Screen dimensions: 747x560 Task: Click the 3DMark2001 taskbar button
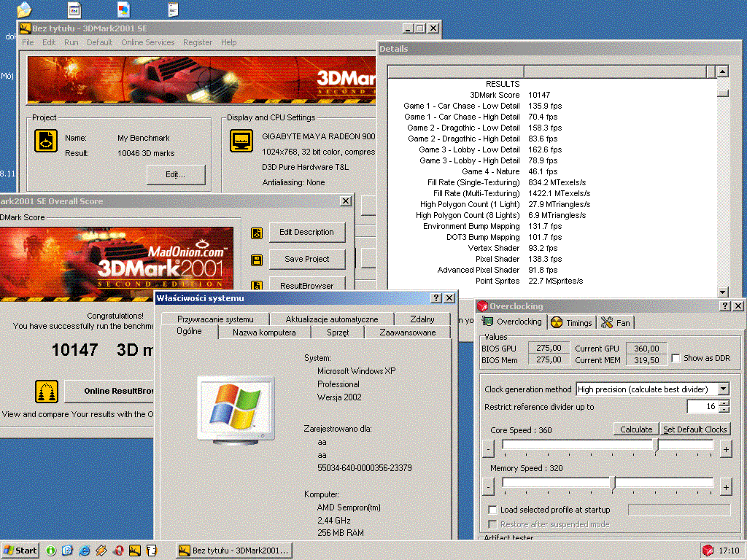coord(234,551)
